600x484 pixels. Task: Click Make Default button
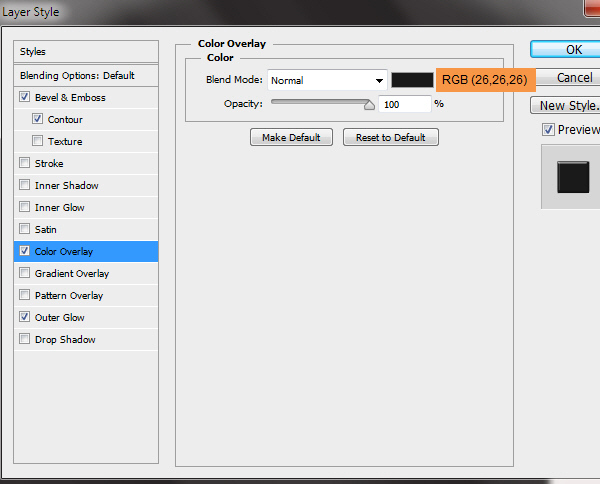point(291,138)
